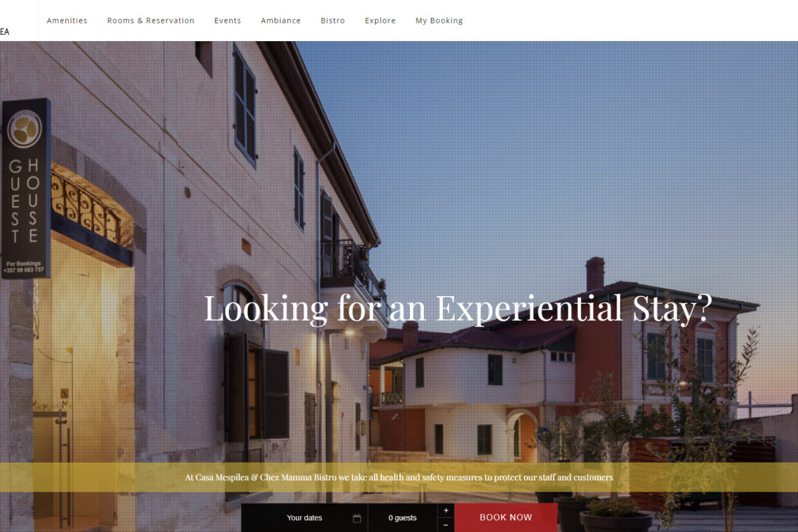Click the yellow health and safety banner
Screen dimensions: 798x532
[399, 477]
